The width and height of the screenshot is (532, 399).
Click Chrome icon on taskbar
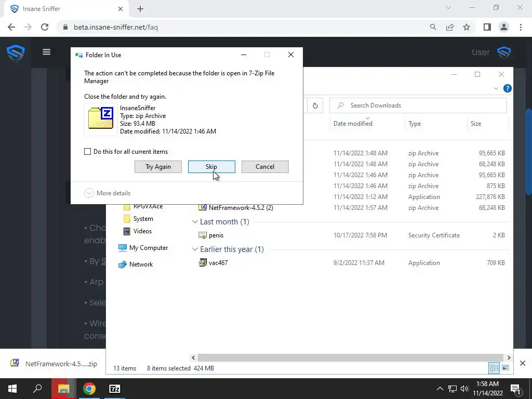[89, 389]
